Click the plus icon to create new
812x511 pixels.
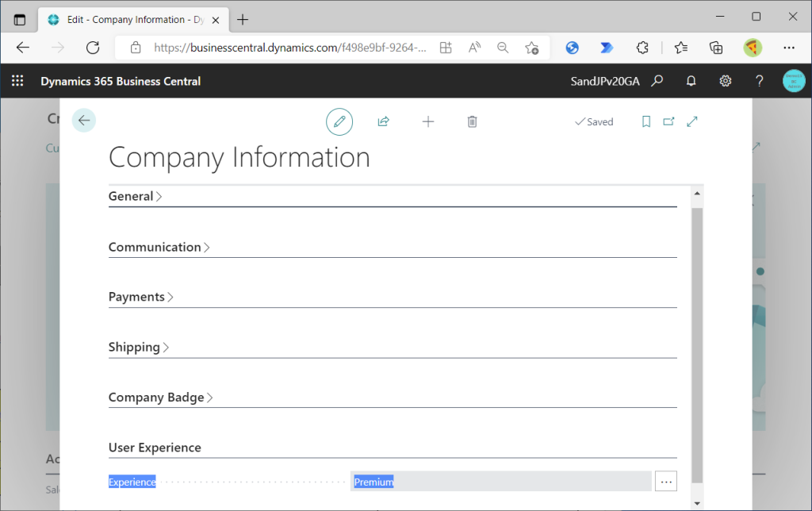pyautogui.click(x=428, y=121)
